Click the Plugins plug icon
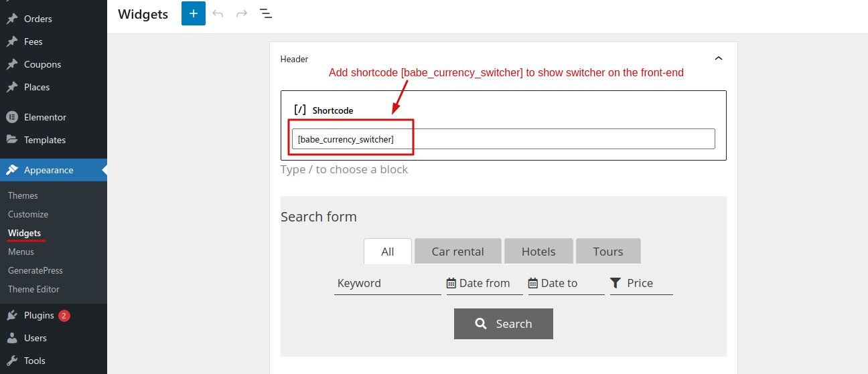 pyautogui.click(x=11, y=315)
